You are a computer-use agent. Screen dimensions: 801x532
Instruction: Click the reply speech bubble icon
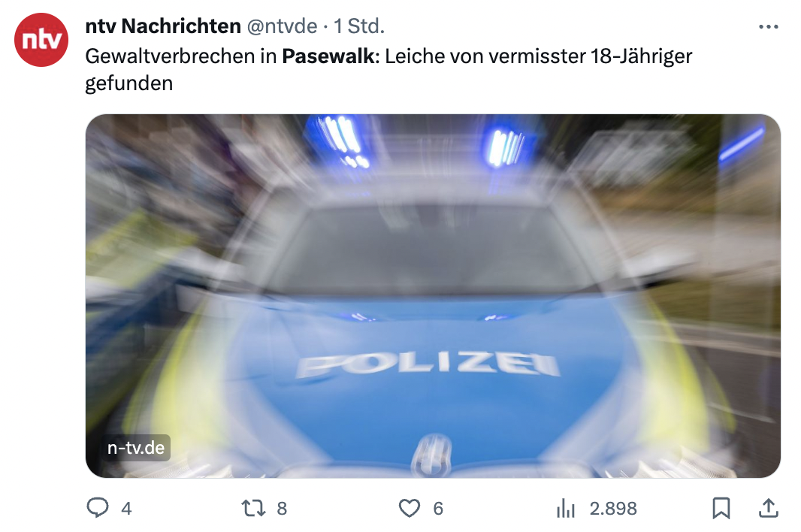click(x=98, y=508)
